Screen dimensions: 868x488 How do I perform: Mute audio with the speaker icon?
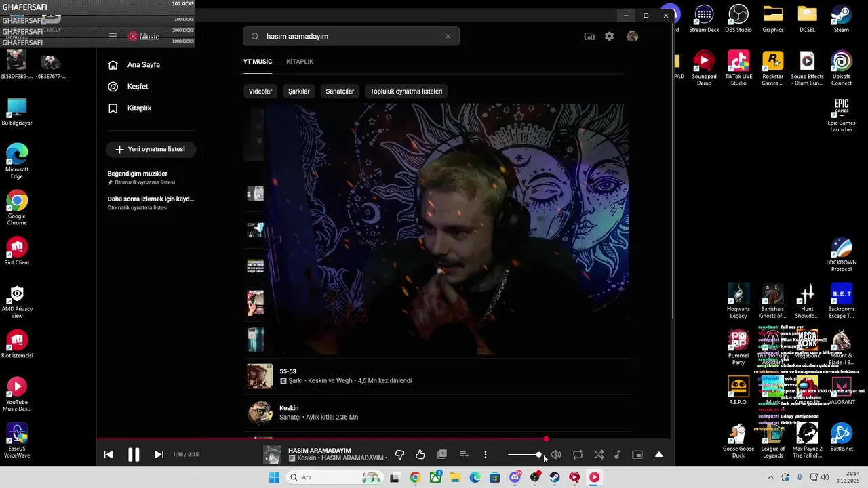(556, 455)
